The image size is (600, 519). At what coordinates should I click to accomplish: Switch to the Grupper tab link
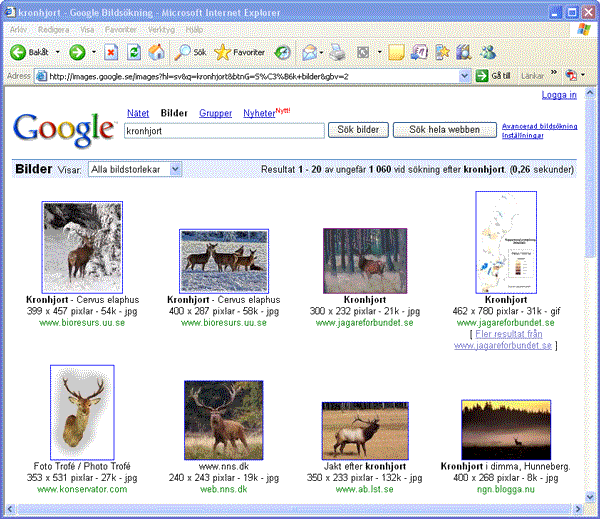pos(215,114)
